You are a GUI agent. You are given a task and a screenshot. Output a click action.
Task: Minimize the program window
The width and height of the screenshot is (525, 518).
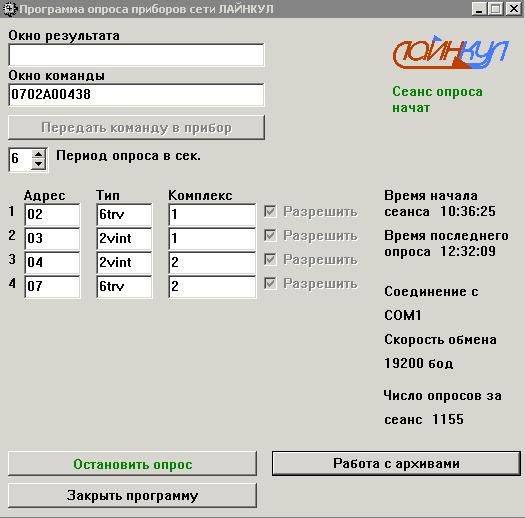(x=479, y=9)
